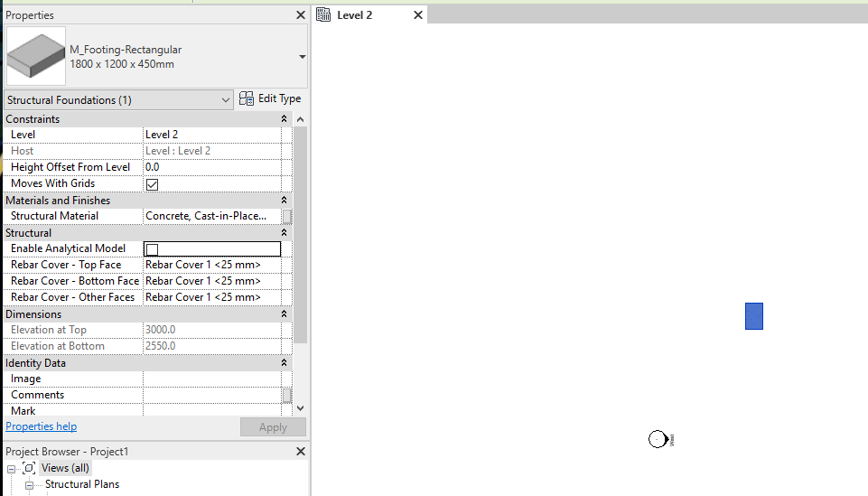
Task: Click the Properties scrollbar down arrow
Action: [x=300, y=408]
